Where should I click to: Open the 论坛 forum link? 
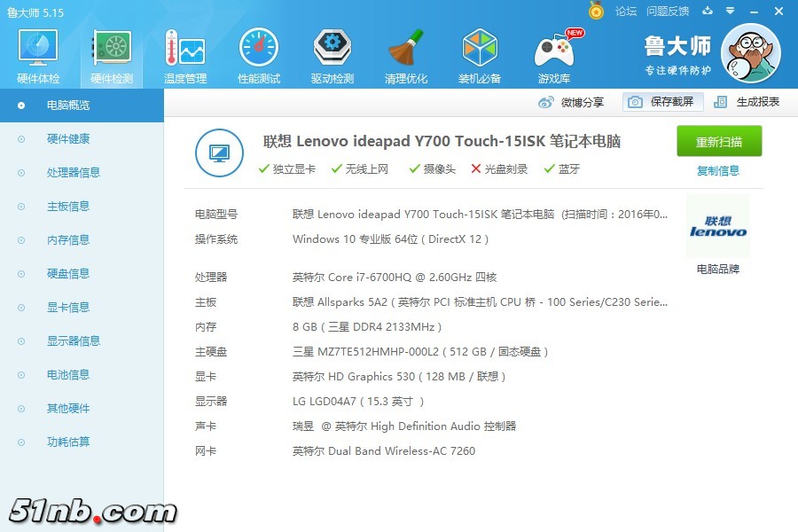click(x=625, y=12)
